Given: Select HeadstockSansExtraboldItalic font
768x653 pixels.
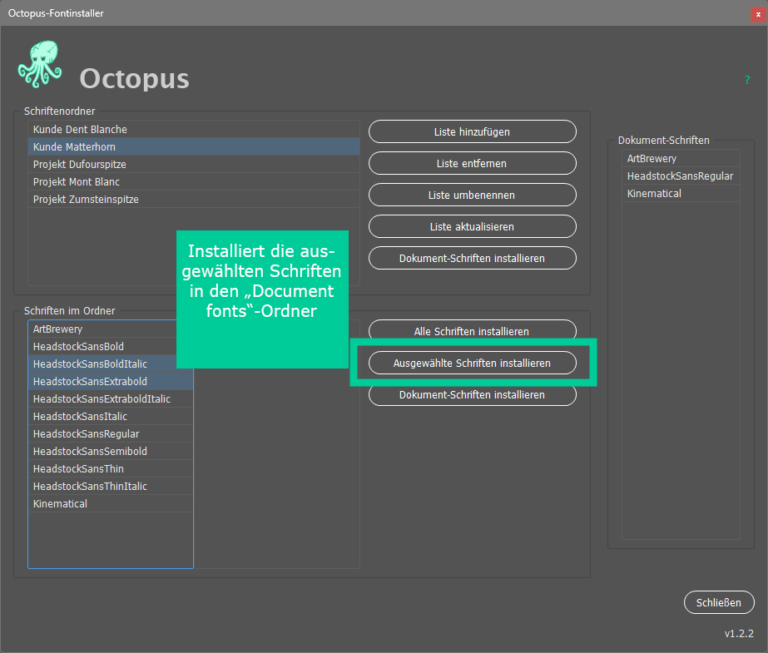Looking at the screenshot, I should [111, 399].
